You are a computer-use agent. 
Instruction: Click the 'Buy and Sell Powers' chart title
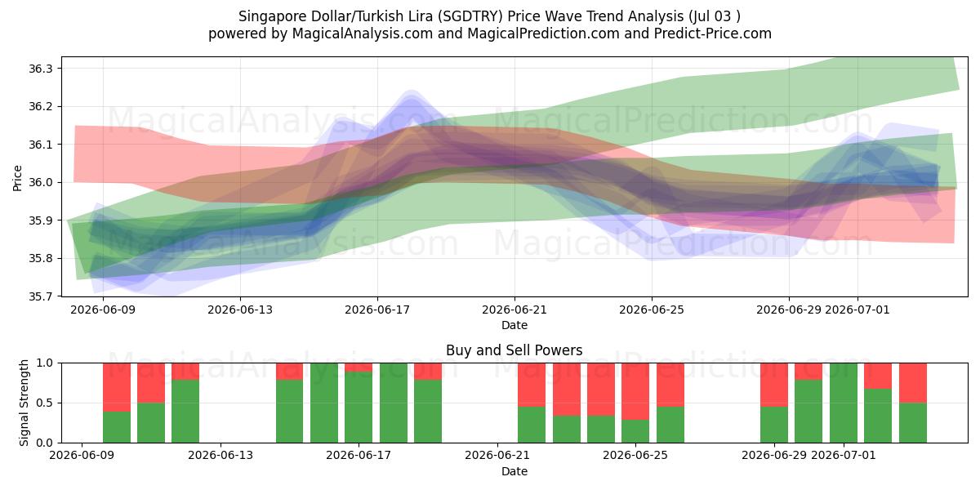pos(514,350)
